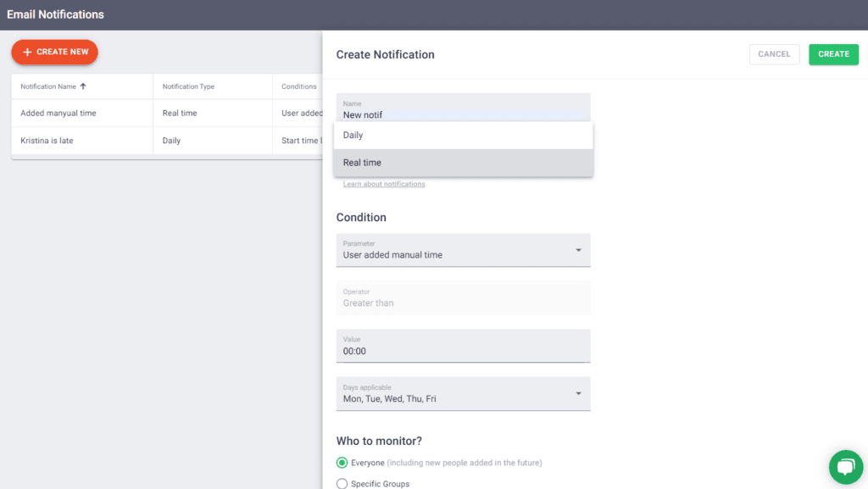Click the sort arrow on Notification Name
The image size is (868, 489).
(x=81, y=86)
